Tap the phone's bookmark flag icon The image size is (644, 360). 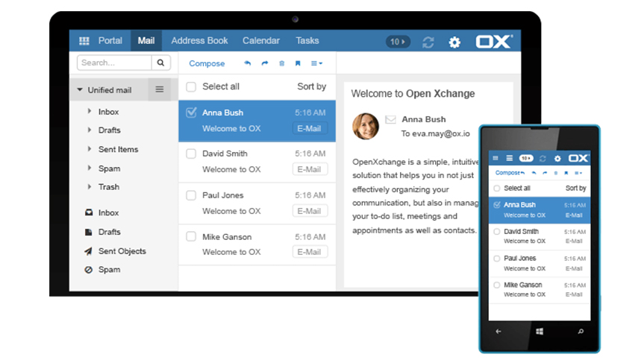coord(566,173)
